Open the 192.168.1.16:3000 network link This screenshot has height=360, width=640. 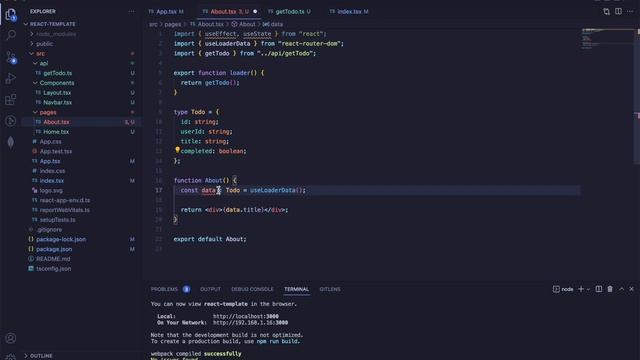click(x=250, y=322)
